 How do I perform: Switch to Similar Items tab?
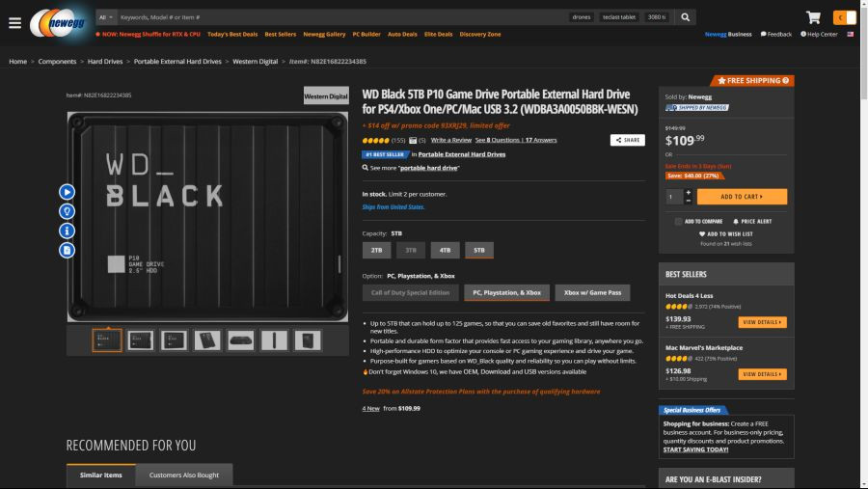click(x=100, y=475)
